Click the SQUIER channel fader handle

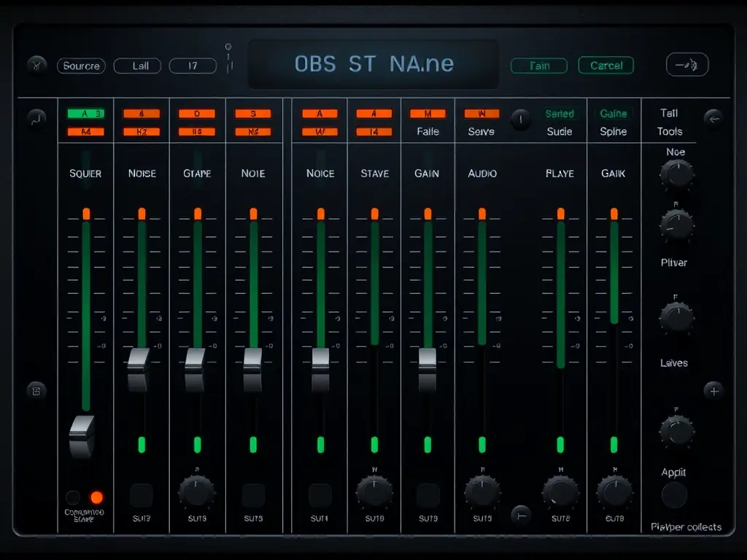pyautogui.click(x=82, y=436)
